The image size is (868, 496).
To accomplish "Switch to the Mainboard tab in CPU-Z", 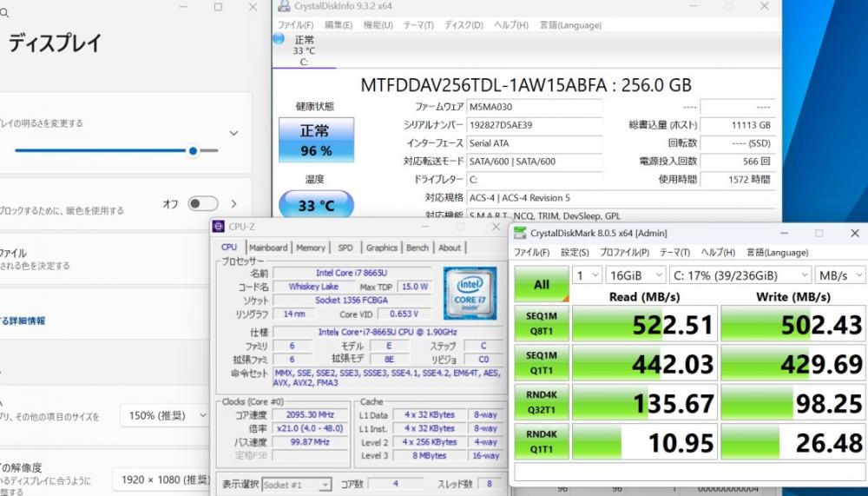I will (x=268, y=248).
